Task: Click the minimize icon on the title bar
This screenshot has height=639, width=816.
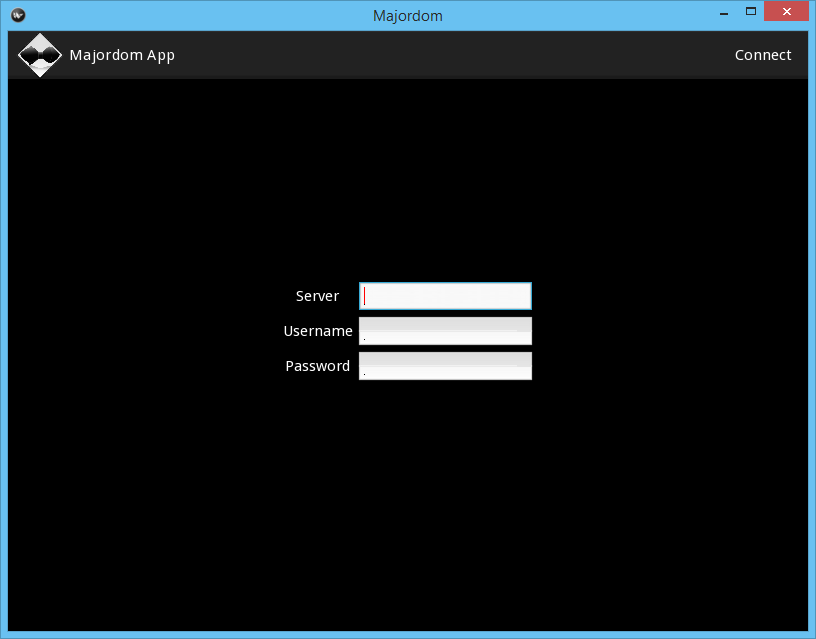Action: coord(723,11)
